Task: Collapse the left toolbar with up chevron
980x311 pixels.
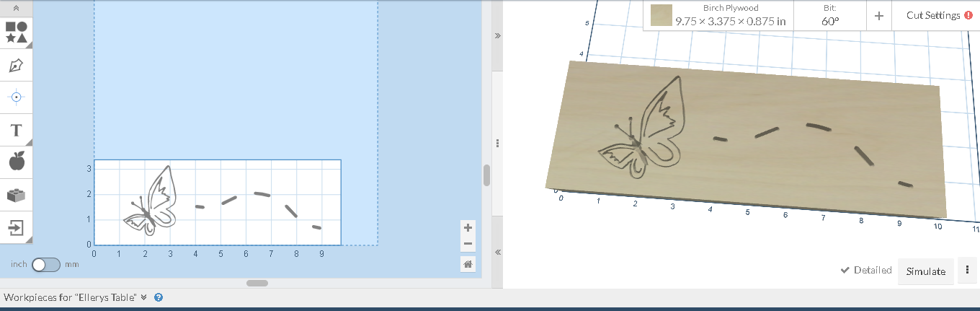Action: pos(17,8)
